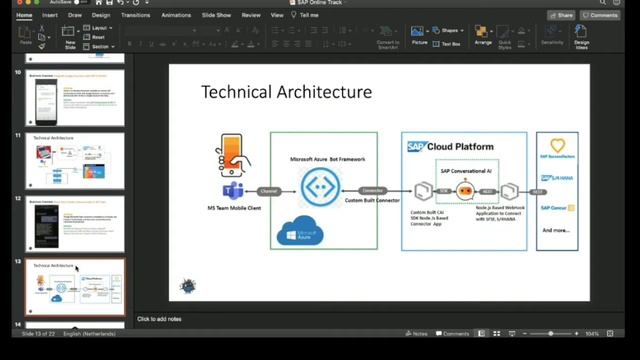
Task: Open the Animations ribbon tab
Action: pos(176,15)
